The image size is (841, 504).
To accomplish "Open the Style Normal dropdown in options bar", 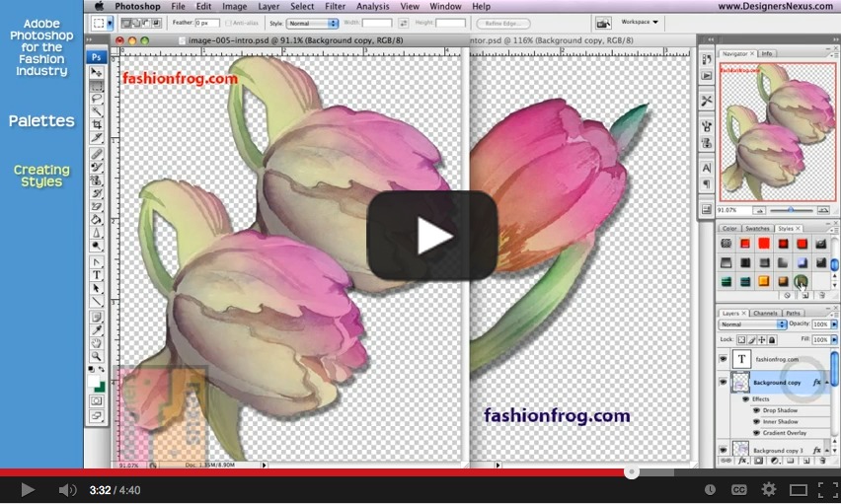I will click(312, 23).
